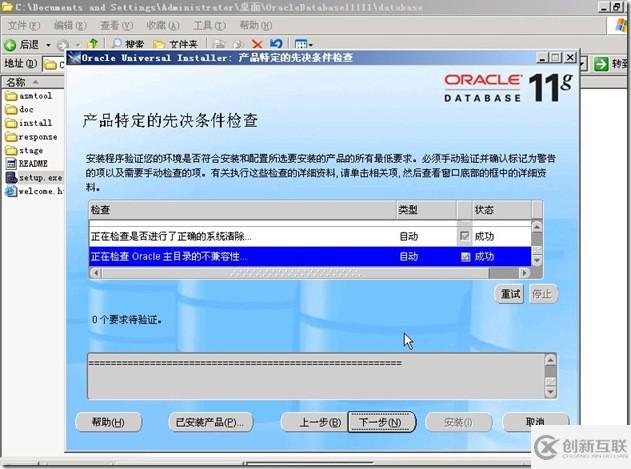Open the doc folder in Explorer
Viewport: 631px width, 469px height.
[x=19, y=109]
